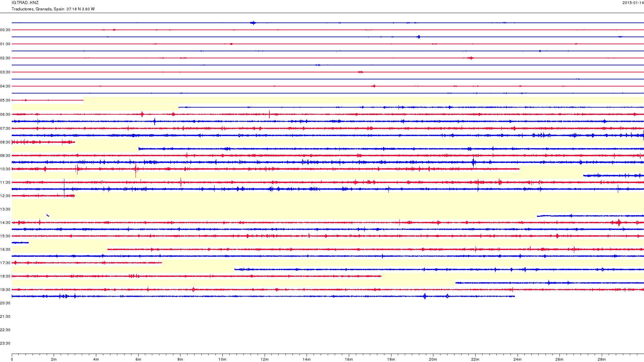644x362 pixels.
Task: Select the 12:30 time label
Action: 5,196
